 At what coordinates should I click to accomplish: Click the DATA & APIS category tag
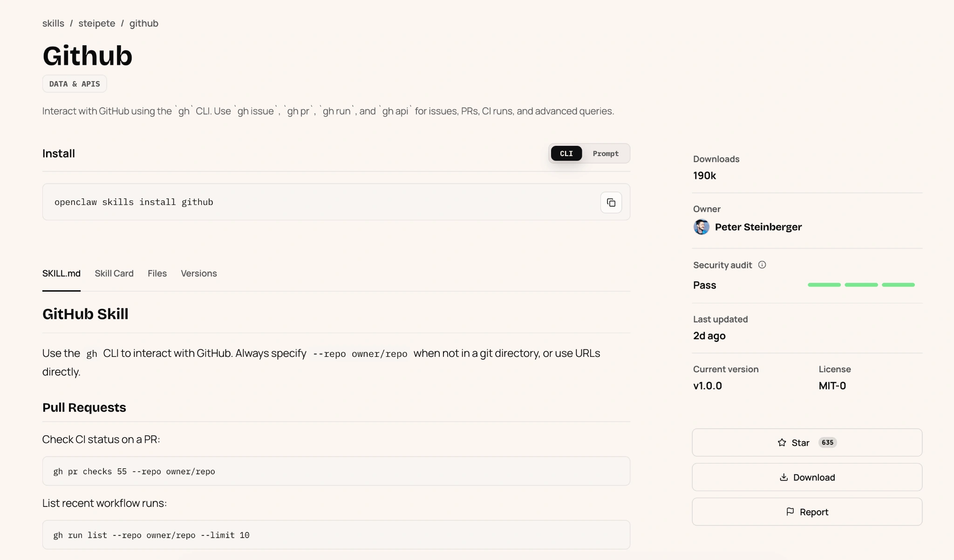coord(75,84)
